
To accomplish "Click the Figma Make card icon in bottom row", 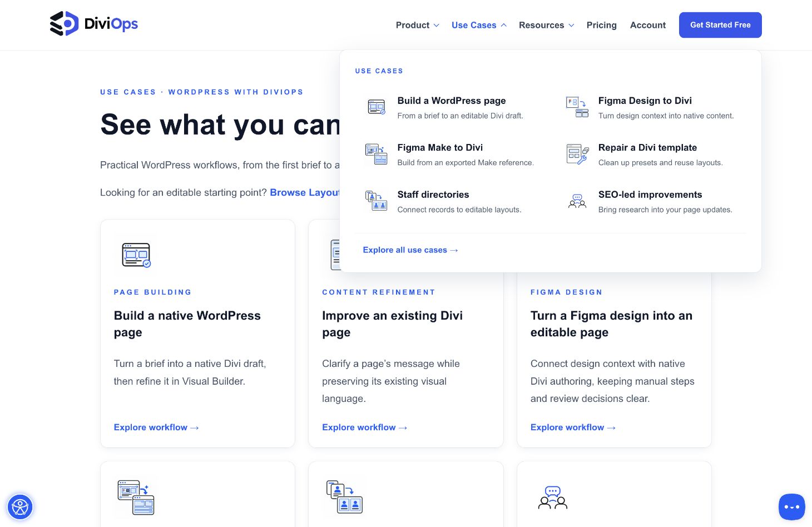I will pyautogui.click(x=136, y=497).
